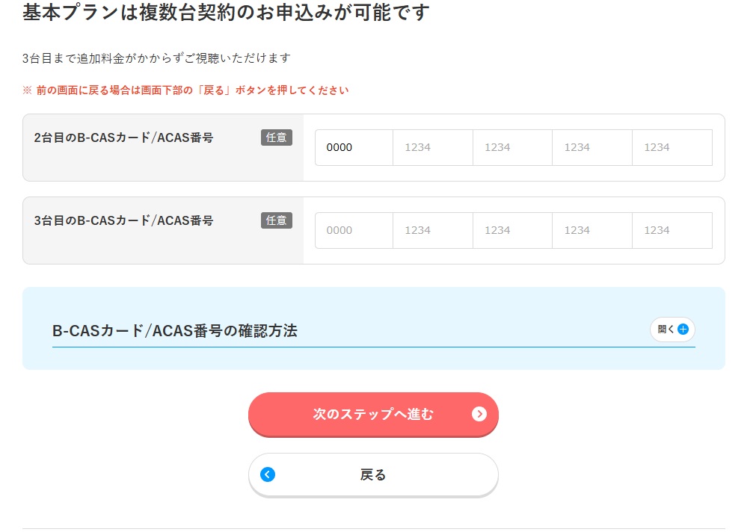The height and width of the screenshot is (532, 756).
Task: Click the left arrow icon on 戻る
Action: pyautogui.click(x=268, y=474)
